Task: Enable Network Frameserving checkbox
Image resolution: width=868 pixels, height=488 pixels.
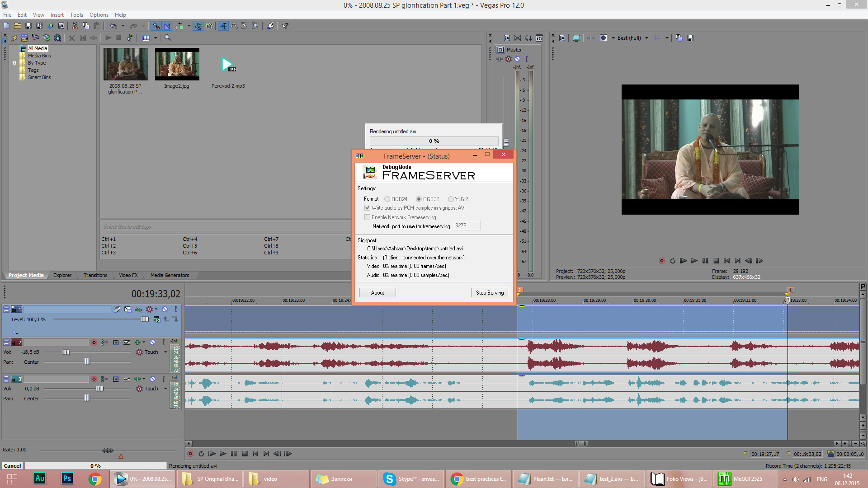Action: click(368, 217)
